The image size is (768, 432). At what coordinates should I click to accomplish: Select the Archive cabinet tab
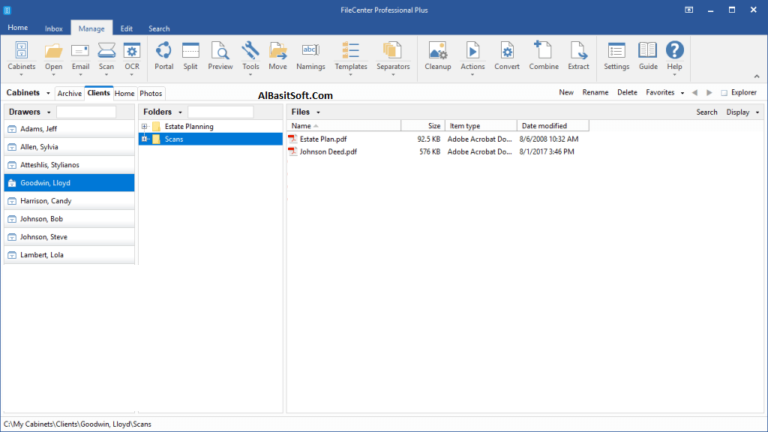70,93
